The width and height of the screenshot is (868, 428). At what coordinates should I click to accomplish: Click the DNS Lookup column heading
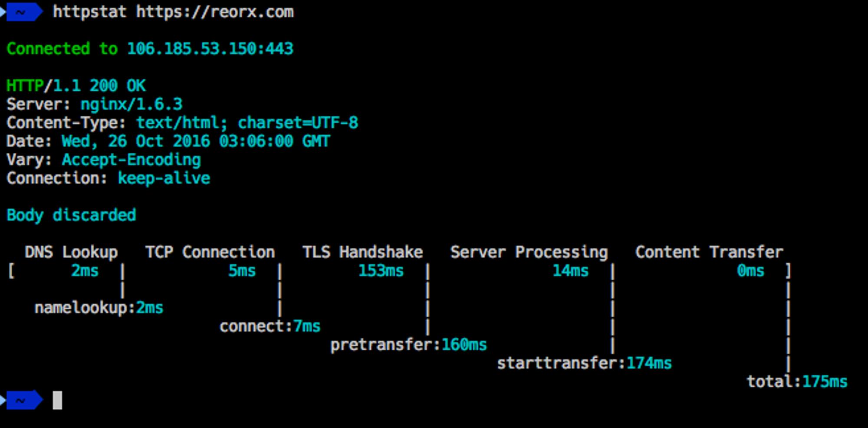tap(71, 252)
